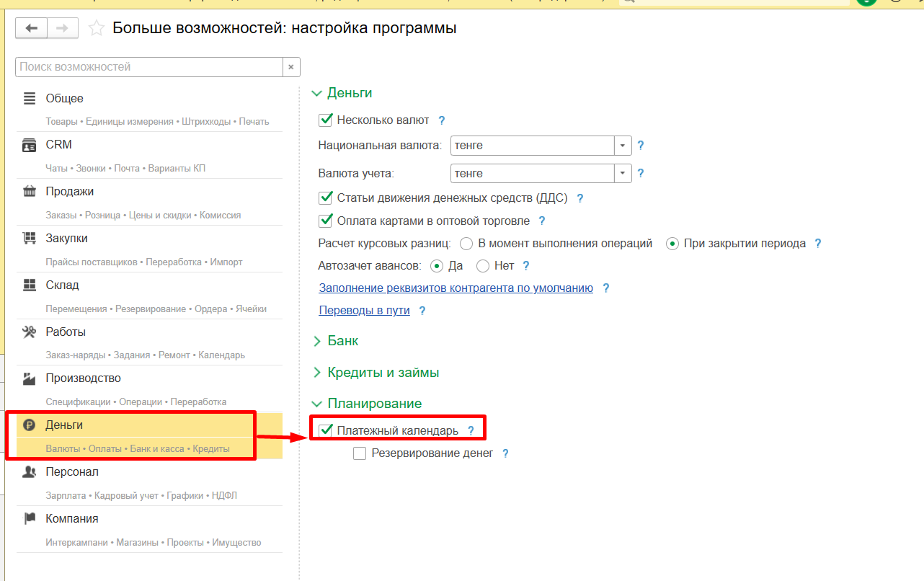Viewport: 924px width, 581px height.
Task: Click the Поиск возможностей search field
Action: click(148, 67)
